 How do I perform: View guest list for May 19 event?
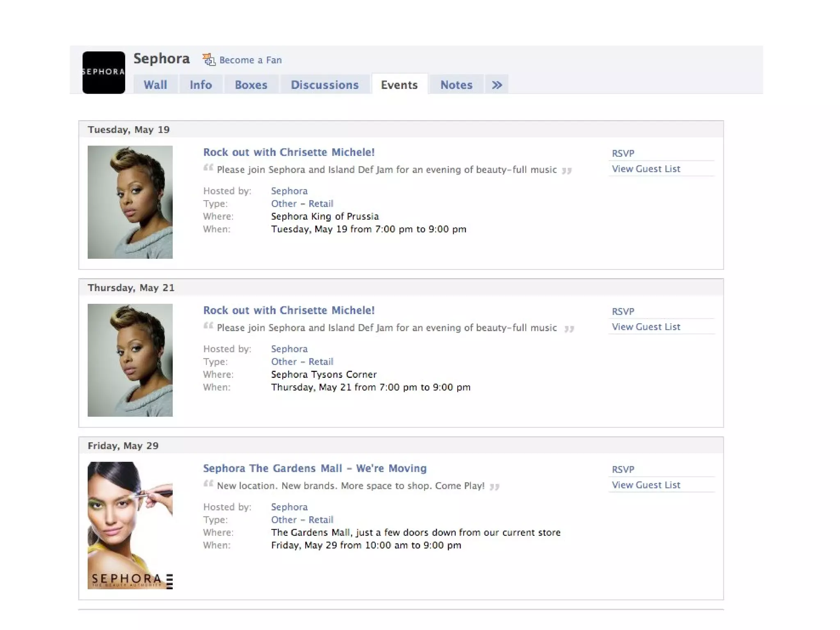tap(646, 169)
